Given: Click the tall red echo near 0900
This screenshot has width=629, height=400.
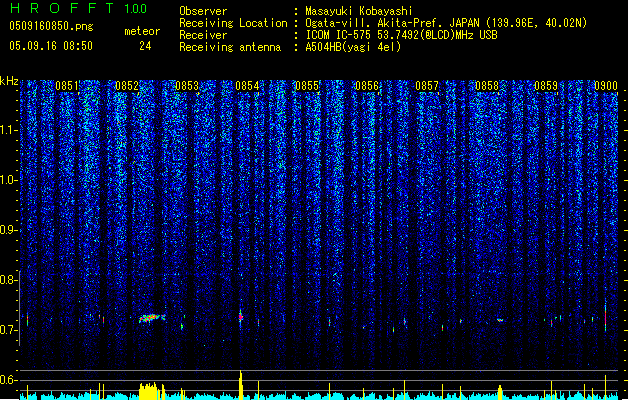Looking at the screenshot, I should (x=605, y=317).
